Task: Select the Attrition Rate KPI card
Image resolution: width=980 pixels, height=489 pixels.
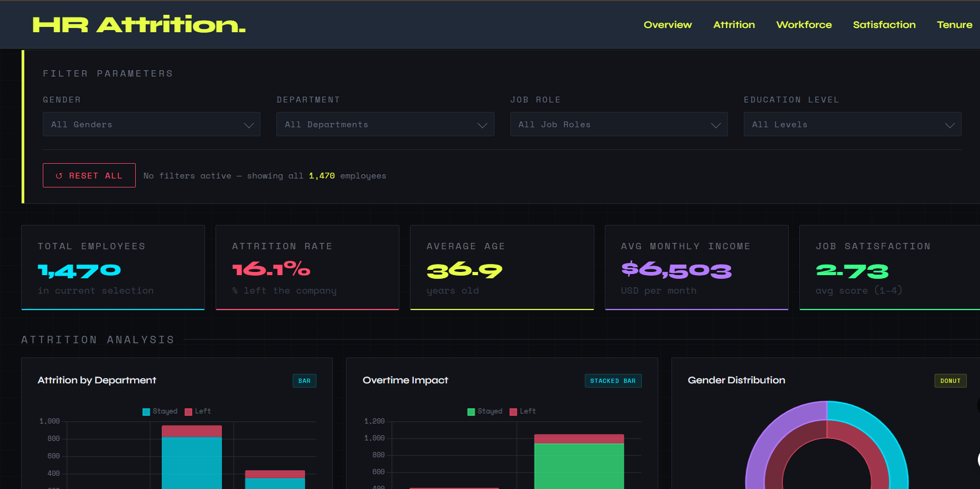Action: pos(307,267)
